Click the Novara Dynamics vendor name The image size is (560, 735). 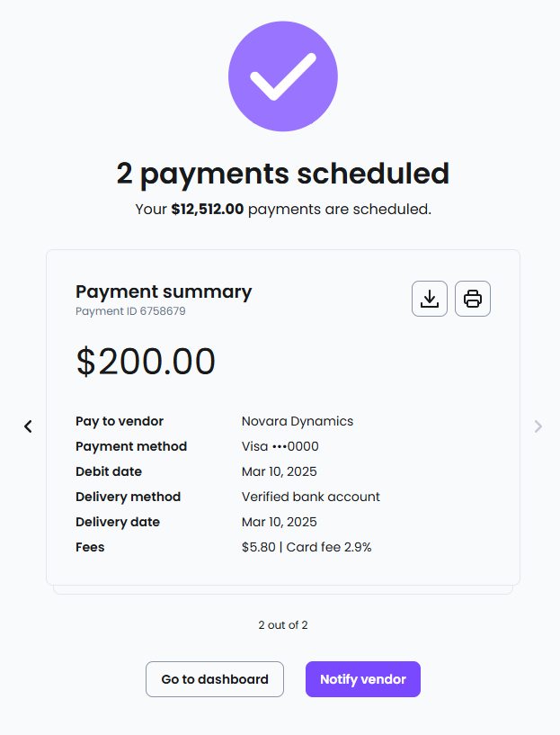pyautogui.click(x=298, y=421)
